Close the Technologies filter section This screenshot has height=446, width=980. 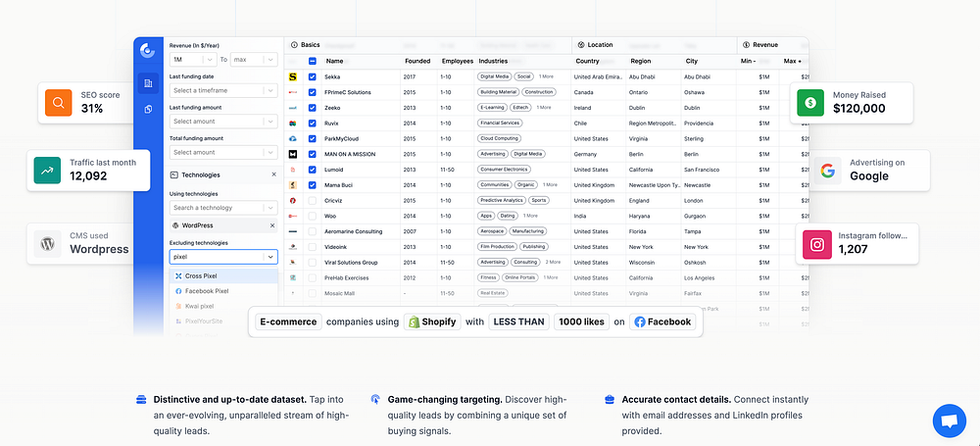point(273,175)
